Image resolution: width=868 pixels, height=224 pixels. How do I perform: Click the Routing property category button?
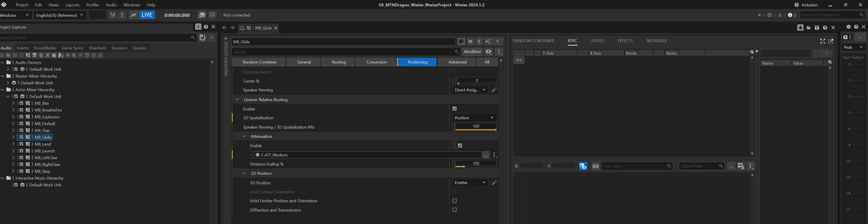tap(338, 62)
